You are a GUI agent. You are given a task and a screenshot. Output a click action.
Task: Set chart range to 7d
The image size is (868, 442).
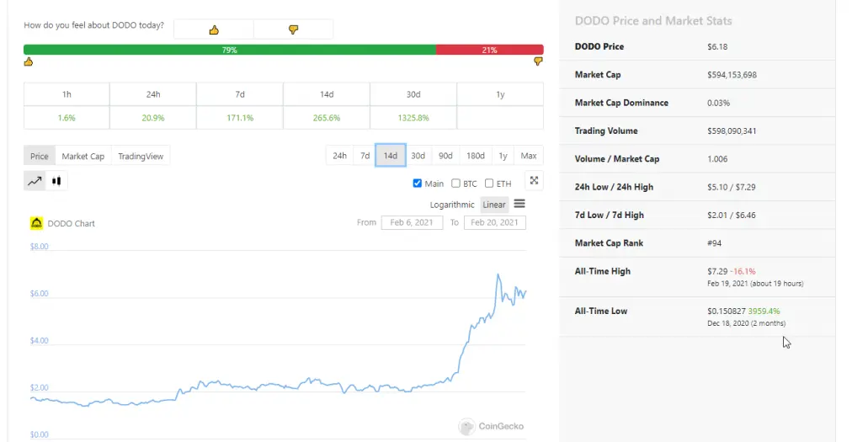[x=365, y=156]
